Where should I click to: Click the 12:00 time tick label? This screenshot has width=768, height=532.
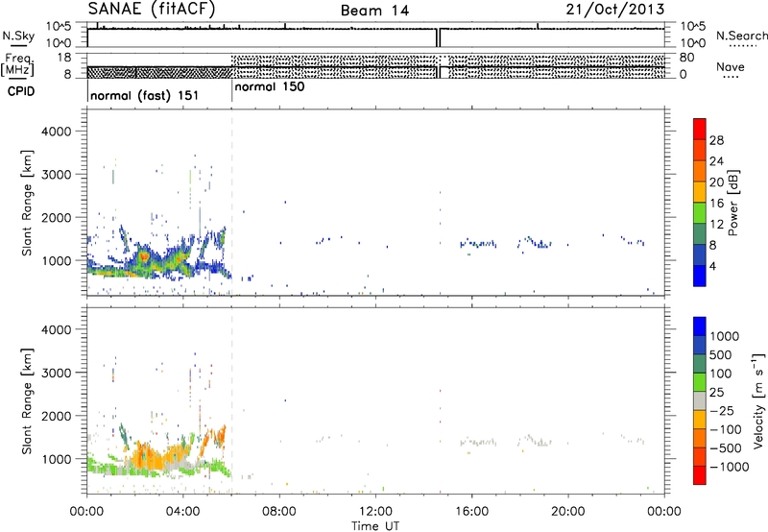click(375, 512)
